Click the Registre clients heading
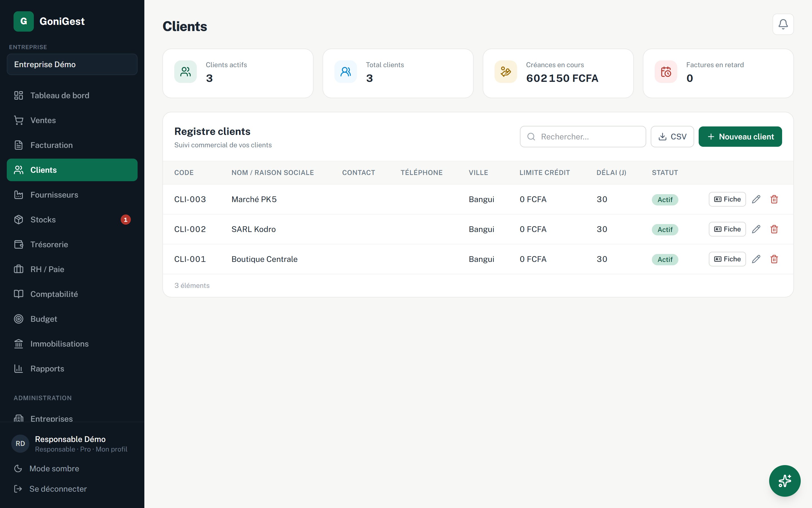This screenshot has height=508, width=812. coord(212,131)
